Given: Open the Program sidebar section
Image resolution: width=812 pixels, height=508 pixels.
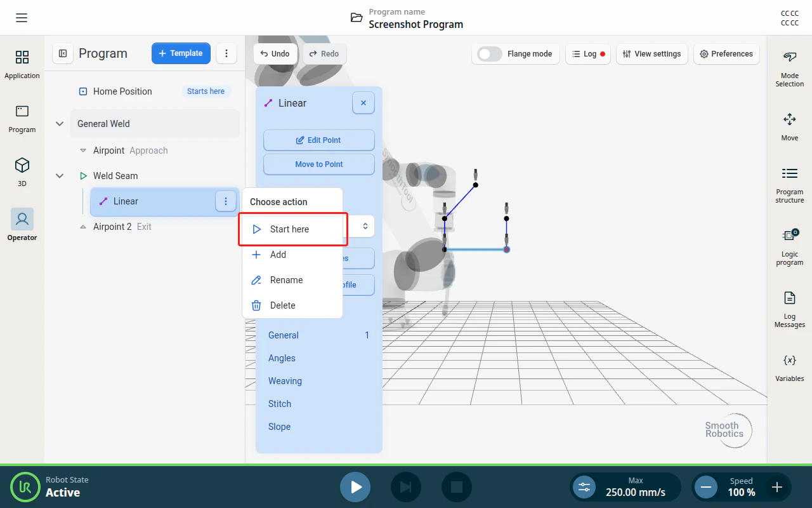Looking at the screenshot, I should [x=22, y=119].
